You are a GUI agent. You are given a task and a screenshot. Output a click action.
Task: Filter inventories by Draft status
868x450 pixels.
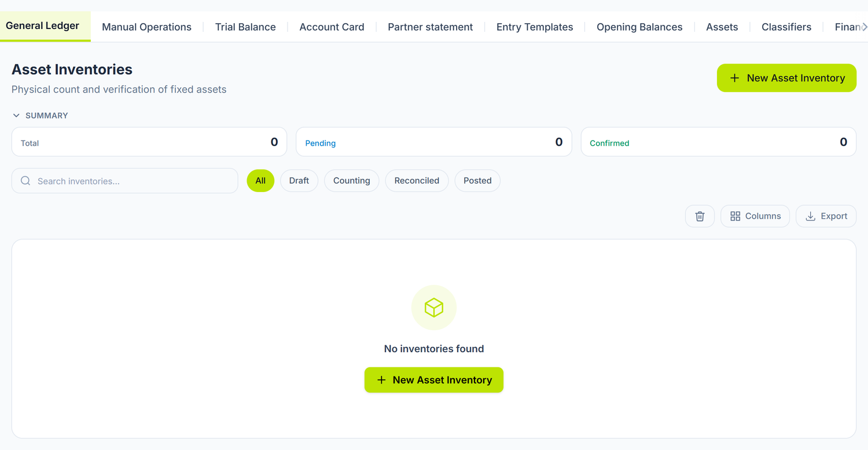click(299, 180)
